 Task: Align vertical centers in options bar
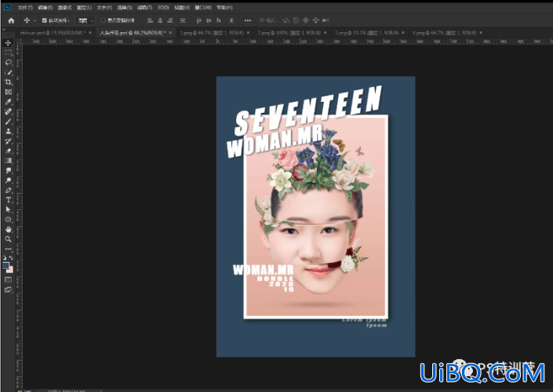[x=209, y=20]
